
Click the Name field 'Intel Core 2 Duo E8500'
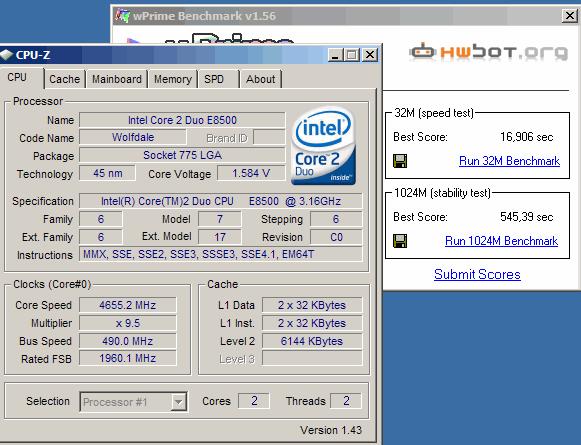tap(182, 120)
